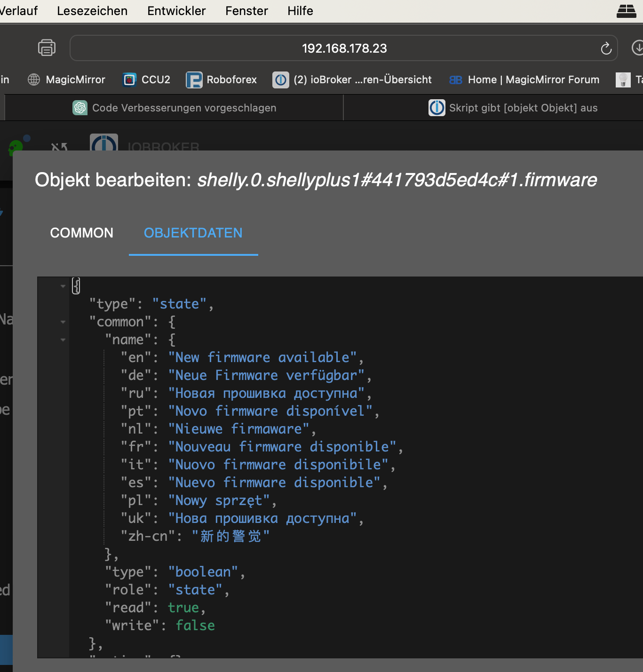643x672 pixels.
Task: Open downloads via the toolbar arrow icon
Action: [x=637, y=48]
